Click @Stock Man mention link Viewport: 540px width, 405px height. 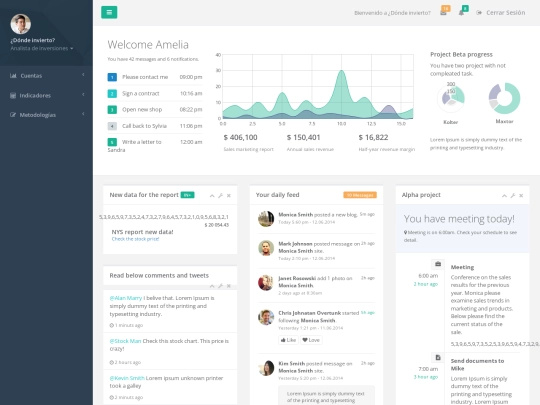(x=125, y=341)
